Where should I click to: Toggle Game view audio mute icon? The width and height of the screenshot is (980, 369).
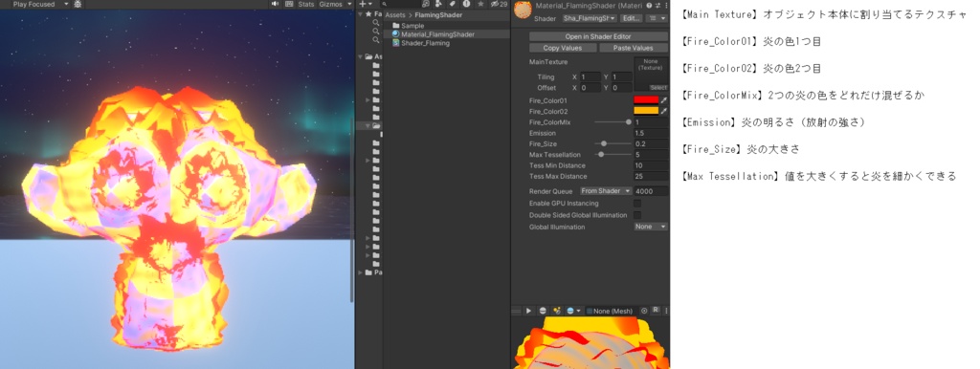point(275,4)
